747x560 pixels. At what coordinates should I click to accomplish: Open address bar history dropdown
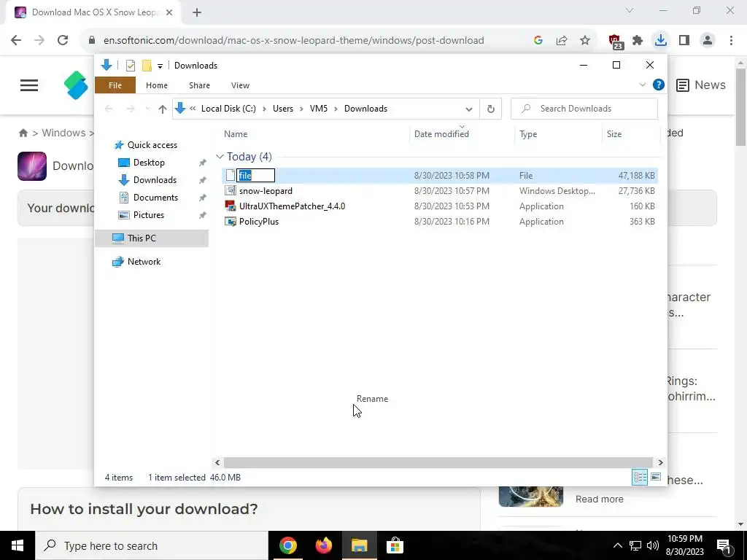click(469, 109)
